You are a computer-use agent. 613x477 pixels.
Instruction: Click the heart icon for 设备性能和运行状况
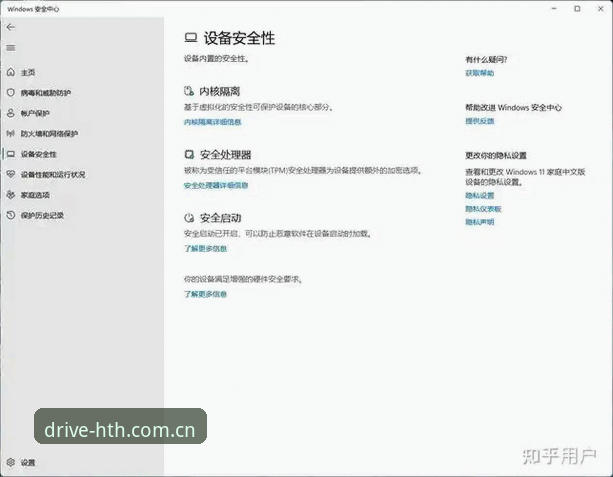(11, 174)
